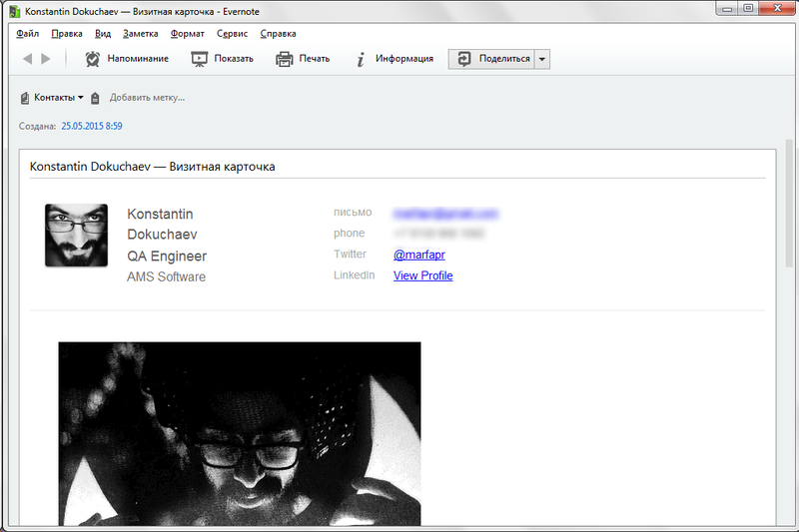Click the blurred phone number
This screenshot has width=799, height=532.
438,234
